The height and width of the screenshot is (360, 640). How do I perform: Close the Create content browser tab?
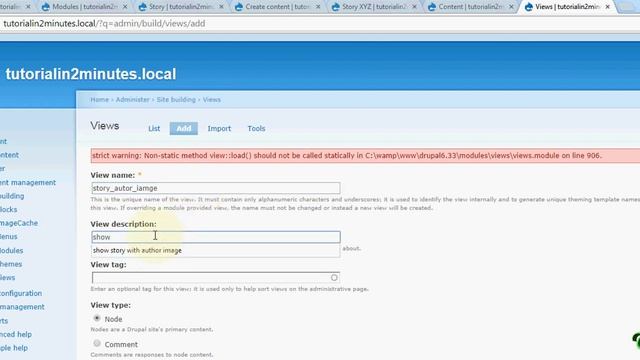point(318,7)
